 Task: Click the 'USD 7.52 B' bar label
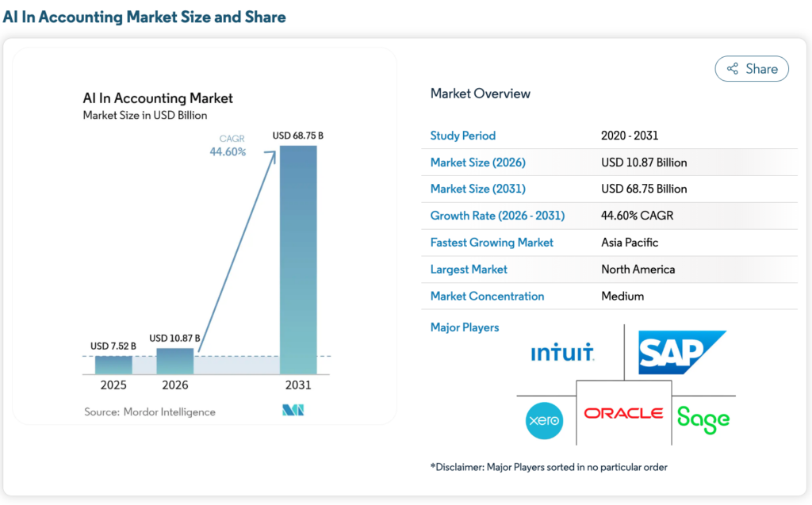(x=113, y=346)
